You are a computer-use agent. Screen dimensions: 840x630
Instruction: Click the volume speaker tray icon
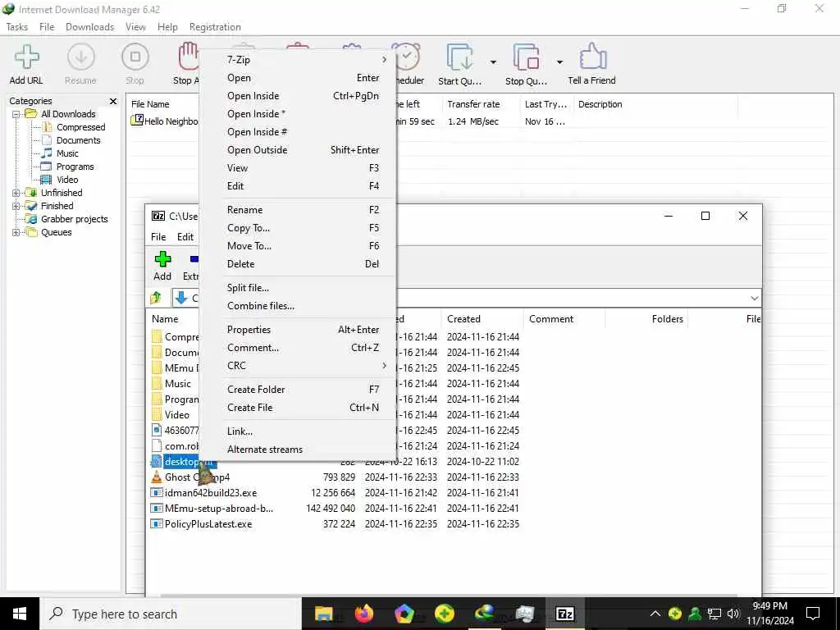[733, 614]
